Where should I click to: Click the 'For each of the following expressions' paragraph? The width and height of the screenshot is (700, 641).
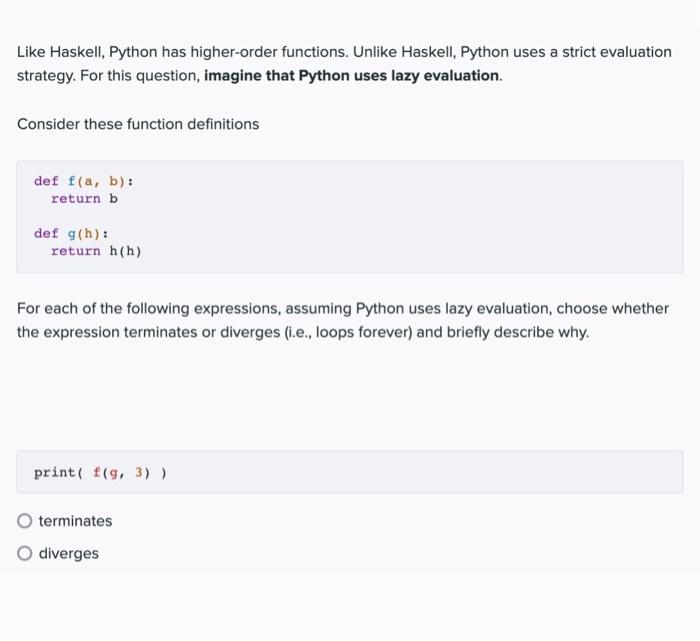pos(343,320)
